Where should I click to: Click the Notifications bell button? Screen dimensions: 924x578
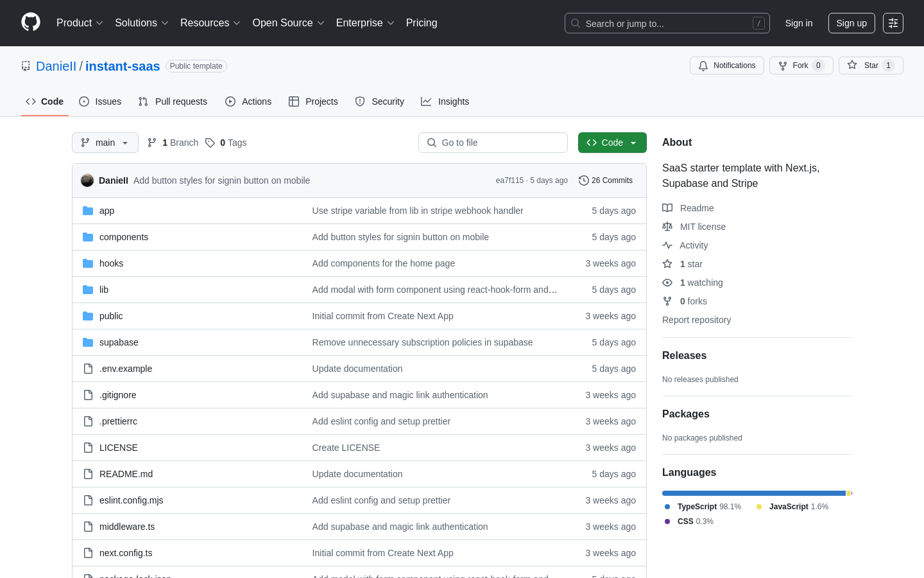(x=727, y=66)
